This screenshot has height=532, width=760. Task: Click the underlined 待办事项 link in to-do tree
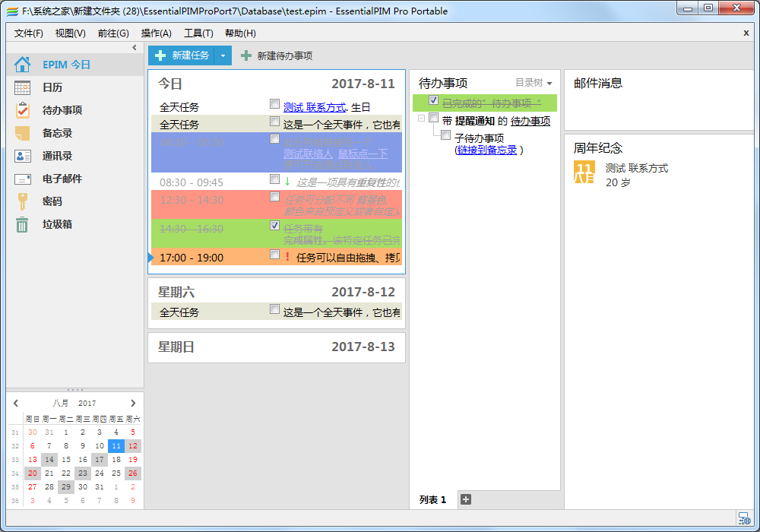pos(530,121)
